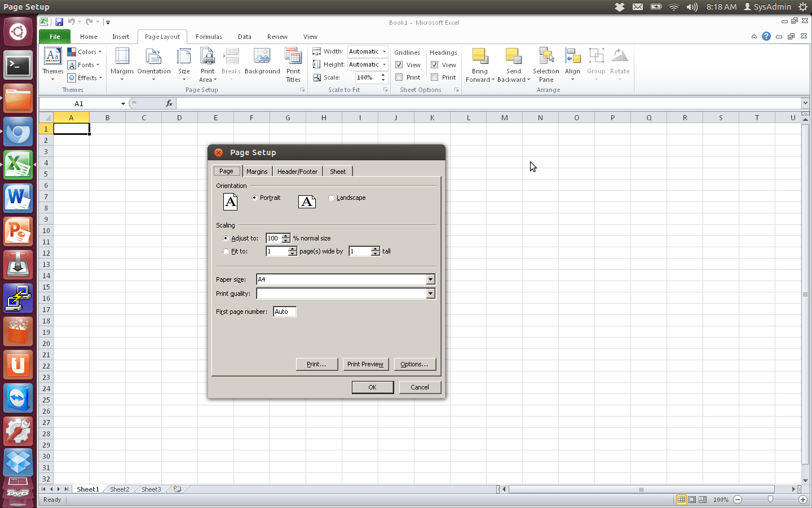
Task: Open the Margins ribbon button
Action: (x=122, y=64)
